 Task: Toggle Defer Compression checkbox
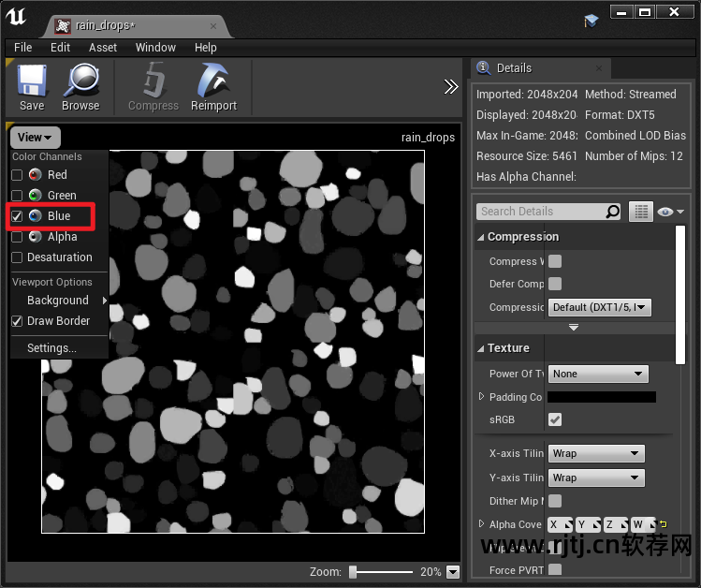pos(555,284)
